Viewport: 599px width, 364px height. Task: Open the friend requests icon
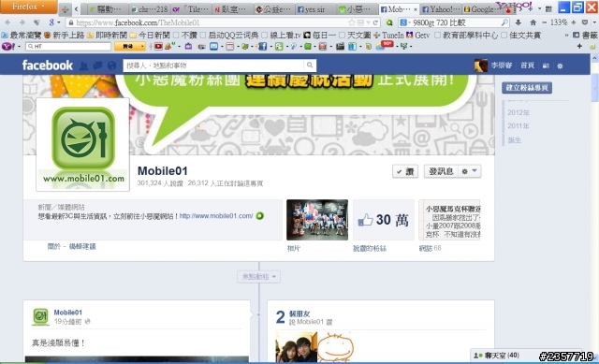[83, 66]
